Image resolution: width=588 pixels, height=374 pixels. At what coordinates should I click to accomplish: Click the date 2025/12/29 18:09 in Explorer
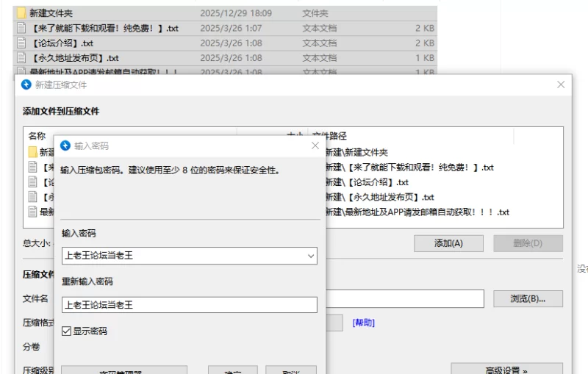(x=236, y=13)
